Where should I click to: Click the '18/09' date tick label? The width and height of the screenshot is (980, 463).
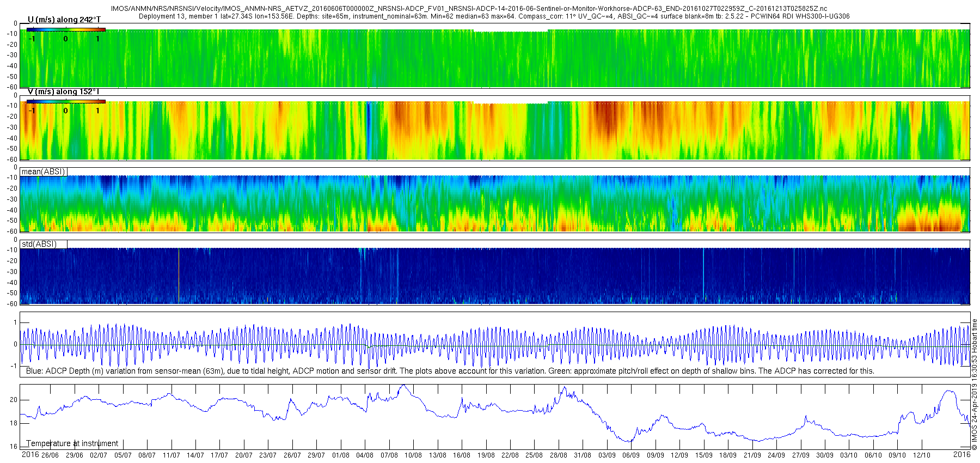[x=728, y=455]
